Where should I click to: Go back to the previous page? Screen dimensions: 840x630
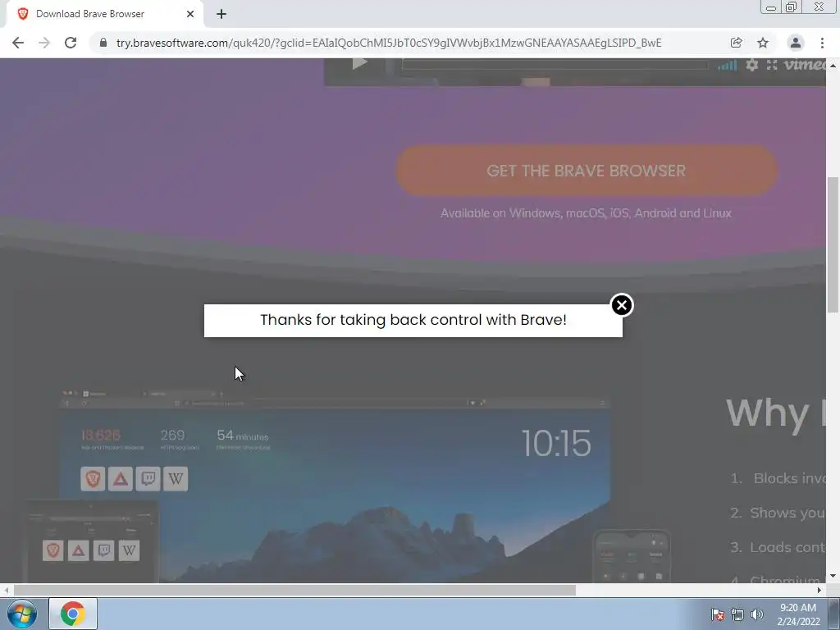pyautogui.click(x=18, y=43)
